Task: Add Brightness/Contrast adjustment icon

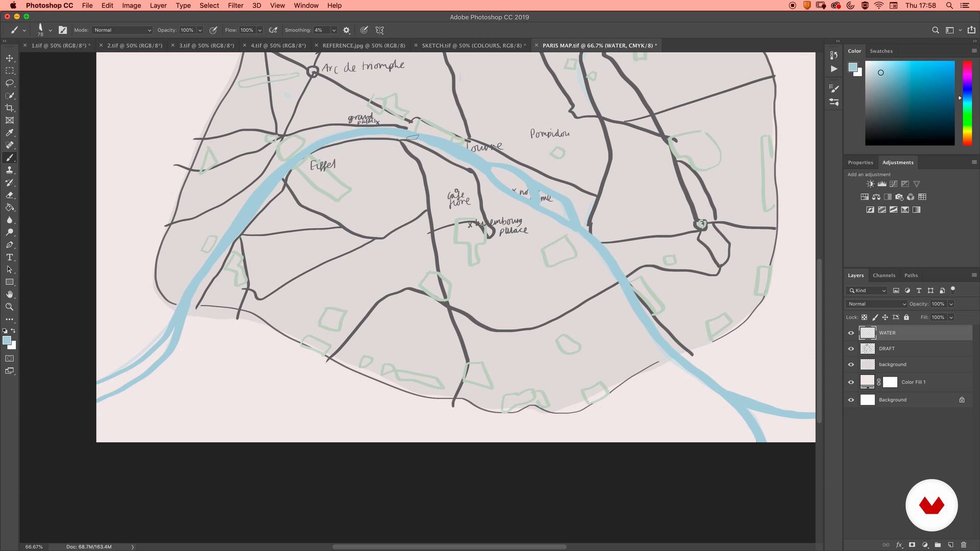Action: coord(870,184)
